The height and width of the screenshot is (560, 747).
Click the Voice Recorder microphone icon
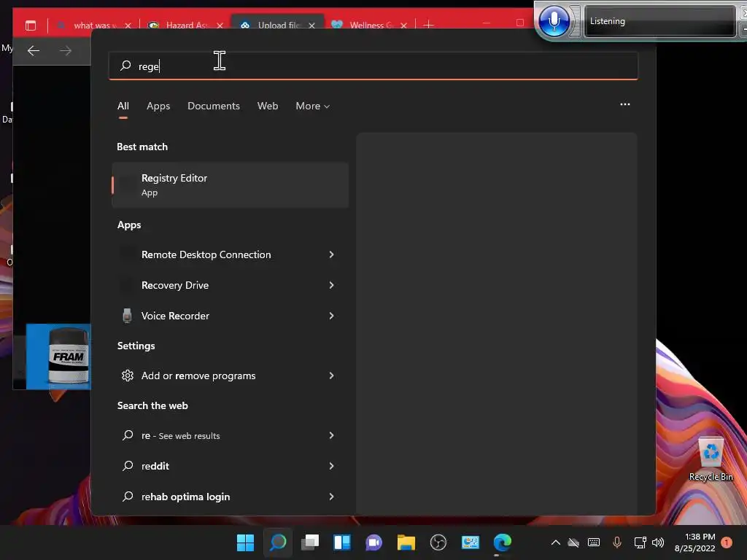pos(127,316)
